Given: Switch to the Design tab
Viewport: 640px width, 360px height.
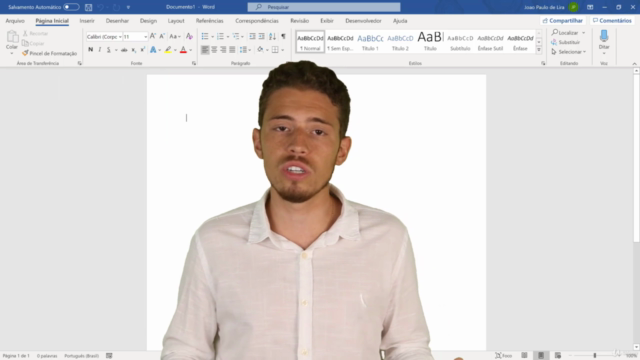Looking at the screenshot, I should point(148,21).
